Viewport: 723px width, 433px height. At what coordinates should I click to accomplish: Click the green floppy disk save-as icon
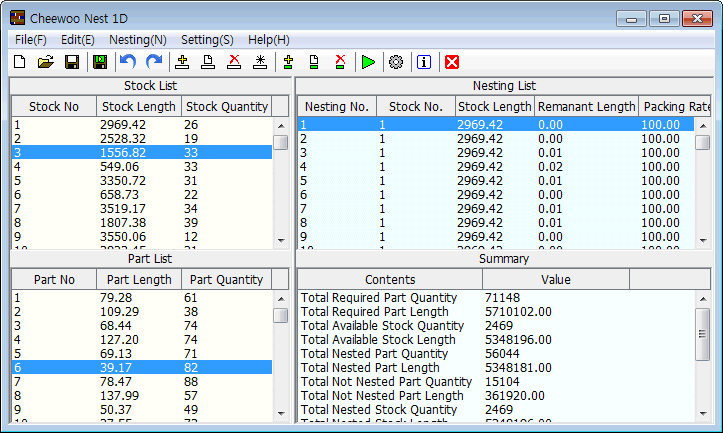tap(100, 62)
